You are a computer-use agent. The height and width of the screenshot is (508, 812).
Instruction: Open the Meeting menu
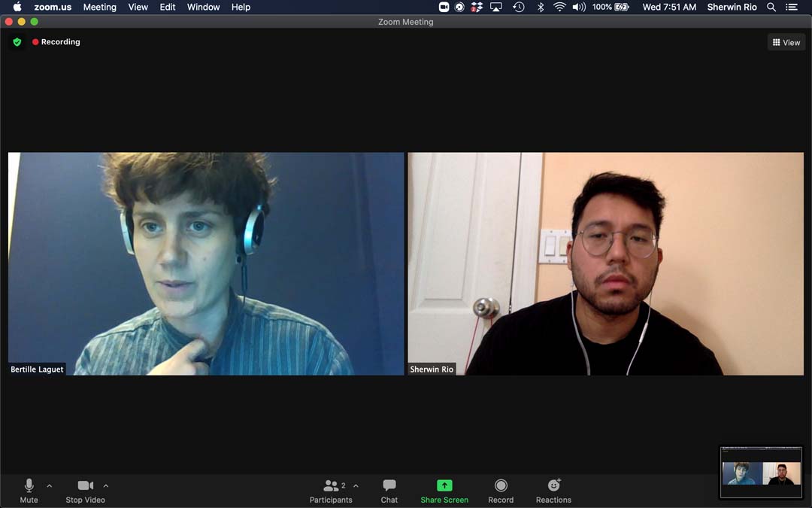(100, 7)
